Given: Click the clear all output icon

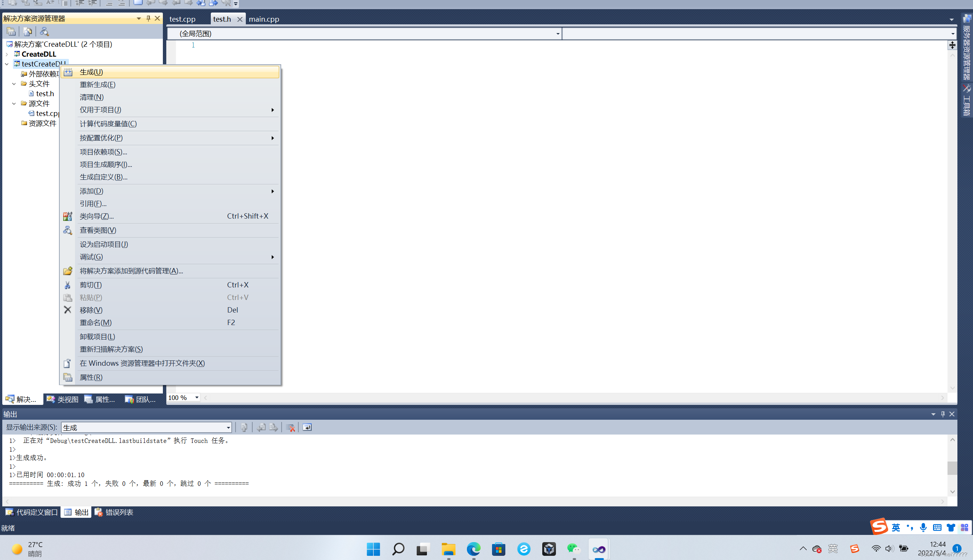Looking at the screenshot, I should (291, 427).
